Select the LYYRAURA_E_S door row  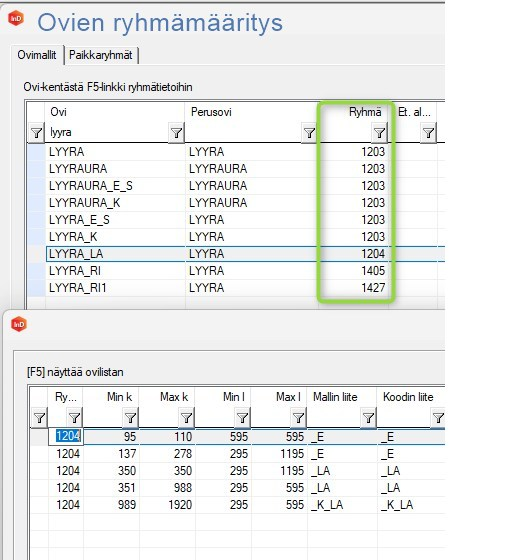click(x=236, y=186)
